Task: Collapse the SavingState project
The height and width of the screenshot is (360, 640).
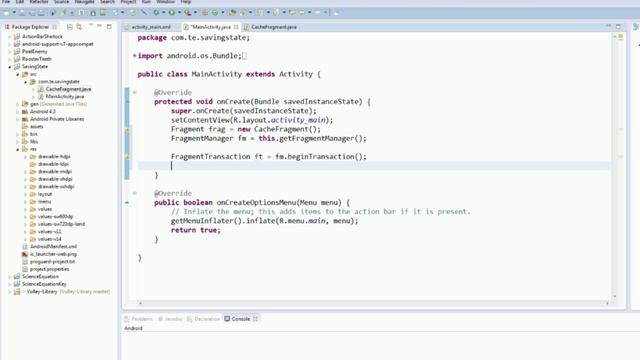Action: click(10, 67)
